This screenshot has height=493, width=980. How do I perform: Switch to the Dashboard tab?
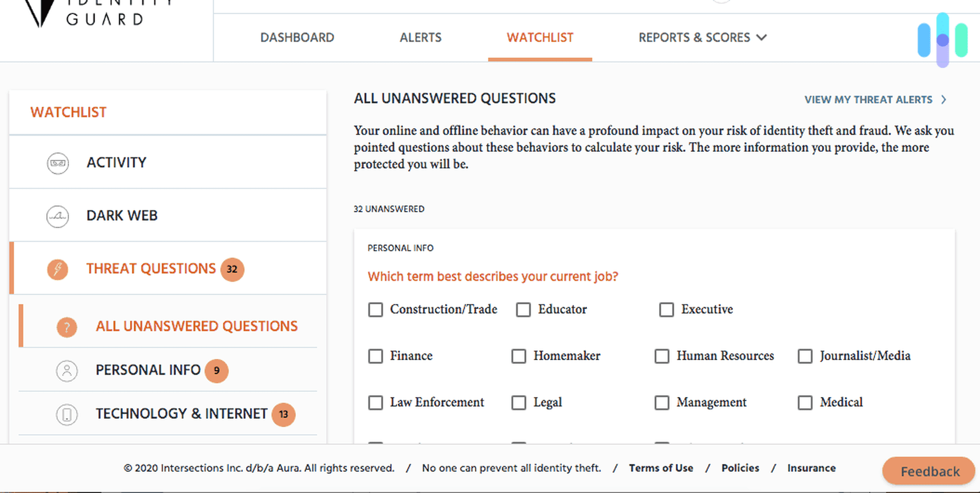[297, 37]
